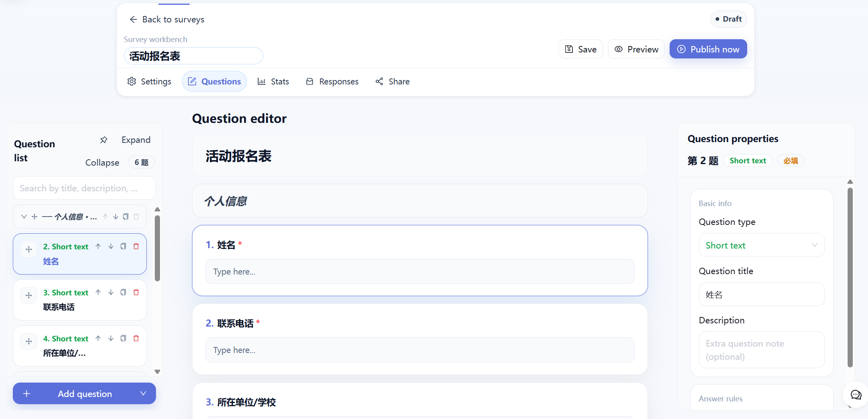The image size is (868, 419).
Task: Grab drag handle of question 4 所在单位
Action: (29, 341)
